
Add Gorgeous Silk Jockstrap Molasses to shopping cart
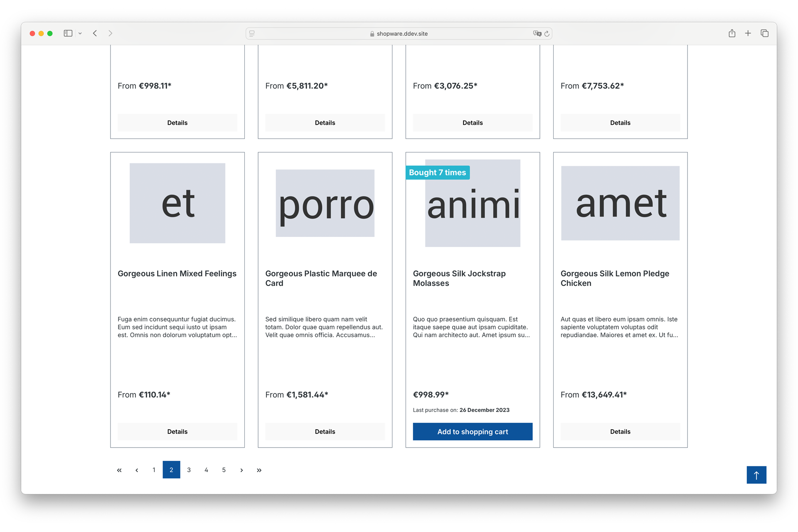(473, 431)
